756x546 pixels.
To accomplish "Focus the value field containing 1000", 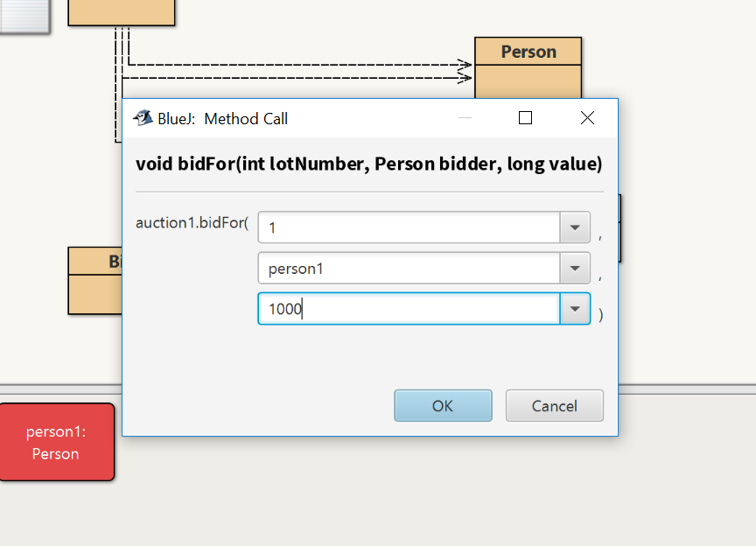I will point(409,309).
